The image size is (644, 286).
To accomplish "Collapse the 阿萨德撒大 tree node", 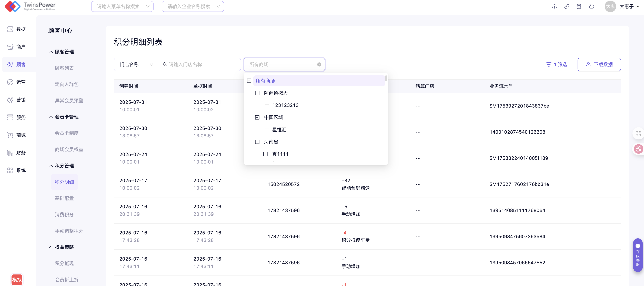I will click(x=257, y=93).
